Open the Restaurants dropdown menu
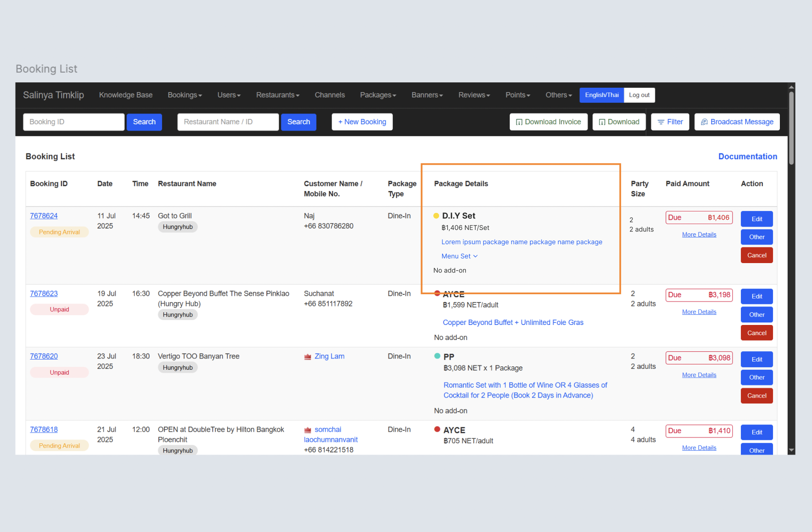This screenshot has width=812, height=532. 277,95
